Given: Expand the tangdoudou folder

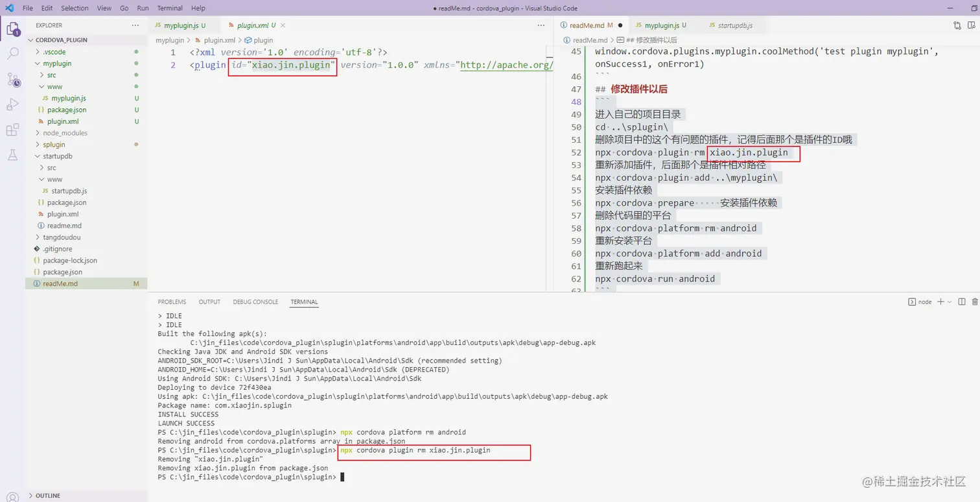Looking at the screenshot, I should point(86,237).
